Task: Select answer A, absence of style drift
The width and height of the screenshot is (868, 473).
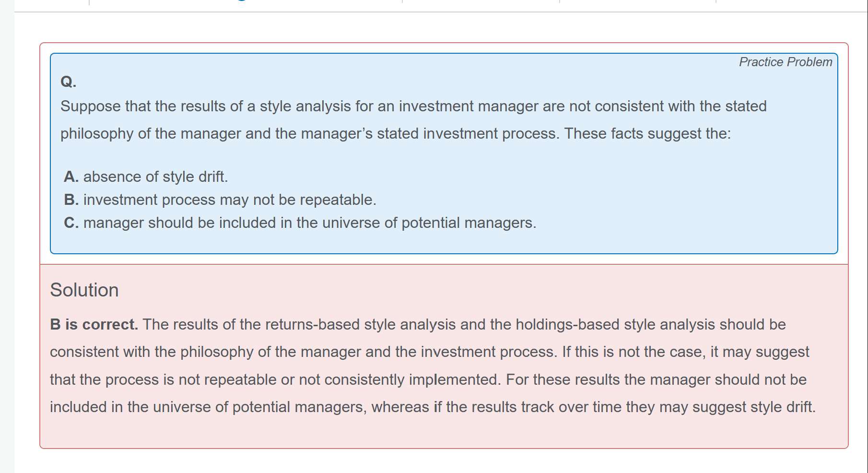Action: click(155, 177)
